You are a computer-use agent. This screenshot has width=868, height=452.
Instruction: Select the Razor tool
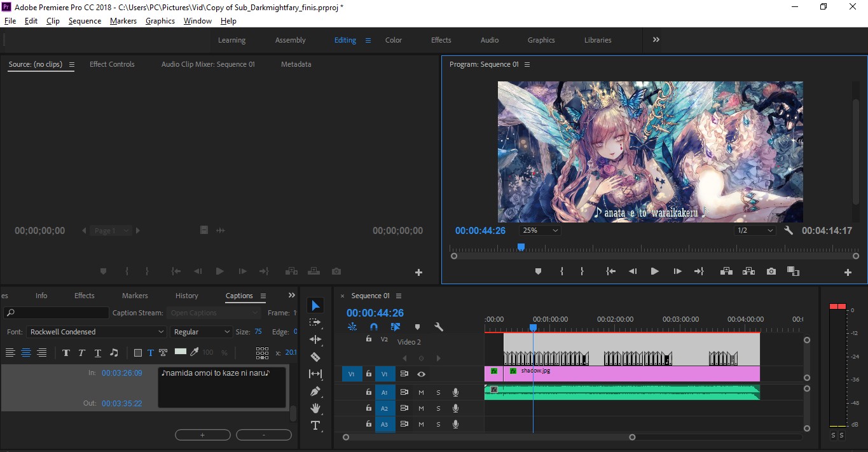[315, 357]
